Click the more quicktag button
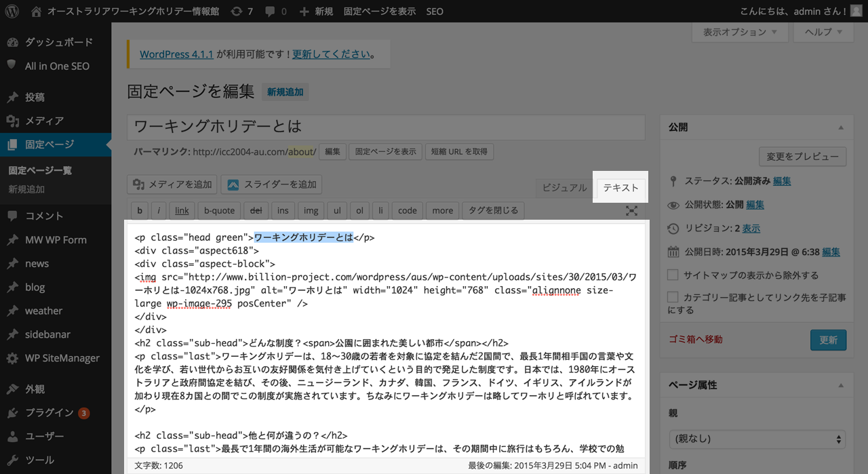 pos(443,210)
